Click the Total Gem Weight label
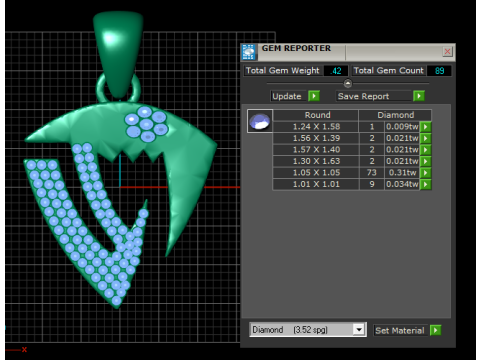The height and width of the screenshot is (360, 480). pos(283,71)
